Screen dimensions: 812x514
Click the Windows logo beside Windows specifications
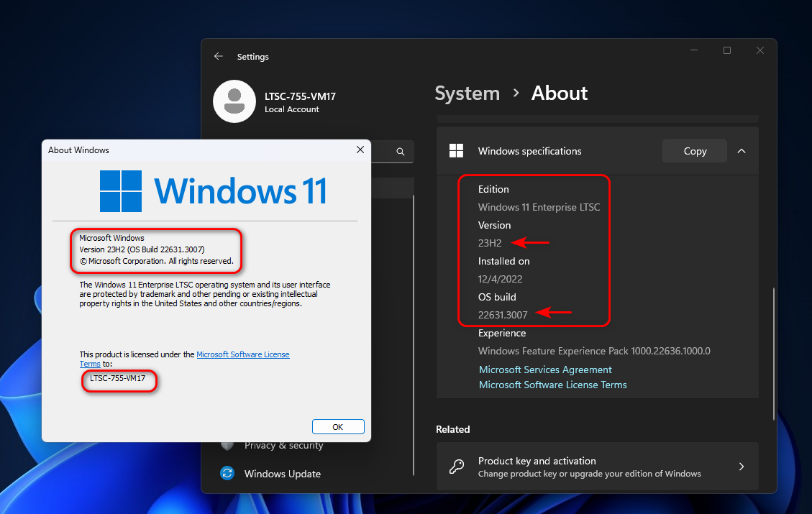[456, 151]
